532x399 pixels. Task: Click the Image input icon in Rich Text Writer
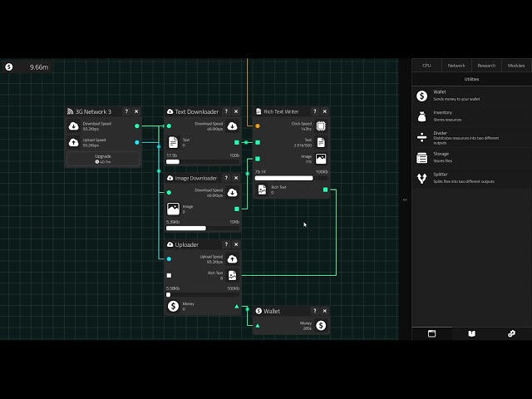[321, 159]
